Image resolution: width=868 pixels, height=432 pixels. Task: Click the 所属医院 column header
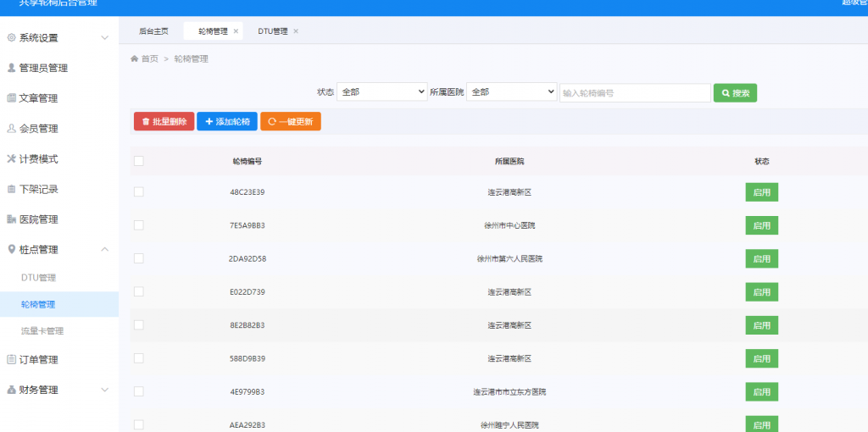(x=509, y=162)
